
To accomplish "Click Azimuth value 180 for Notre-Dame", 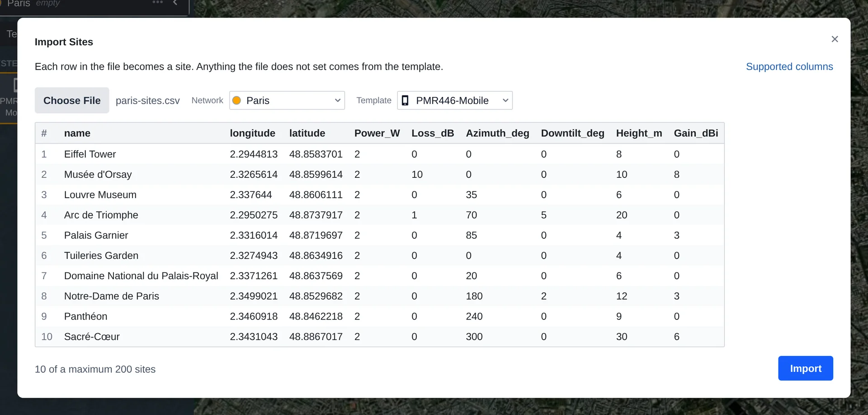I will click(x=474, y=296).
